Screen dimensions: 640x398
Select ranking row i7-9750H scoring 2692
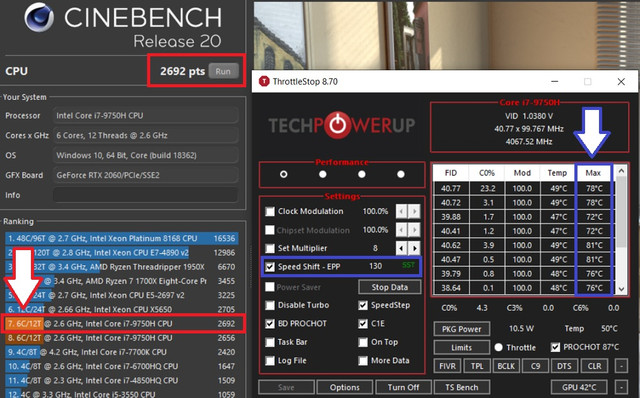(122, 324)
